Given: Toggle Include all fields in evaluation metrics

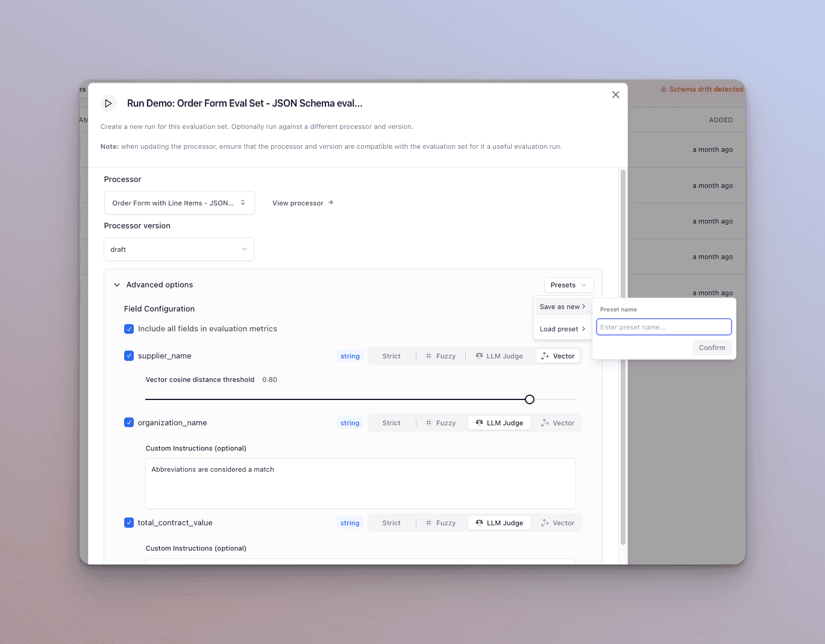Looking at the screenshot, I should [129, 329].
